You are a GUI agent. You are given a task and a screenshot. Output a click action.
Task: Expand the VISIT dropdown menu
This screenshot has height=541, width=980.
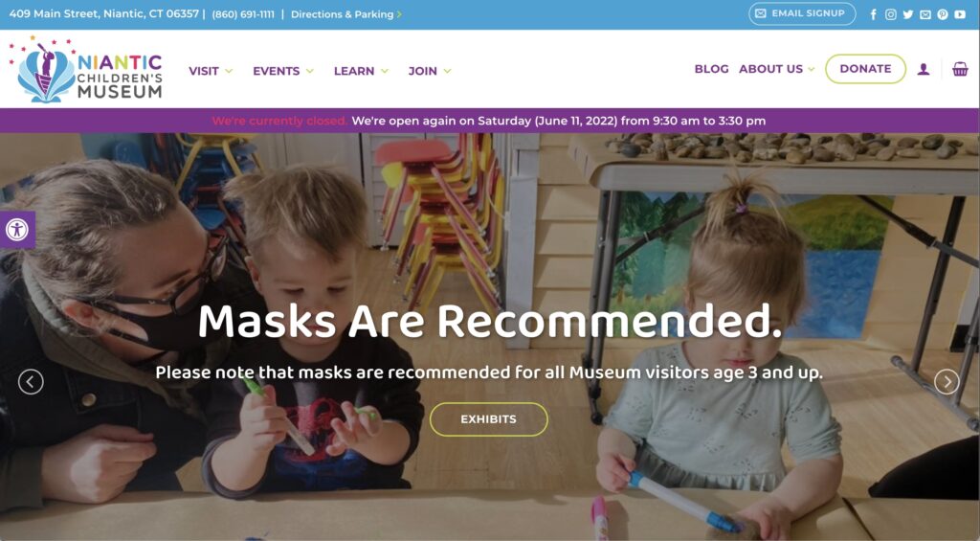point(211,71)
